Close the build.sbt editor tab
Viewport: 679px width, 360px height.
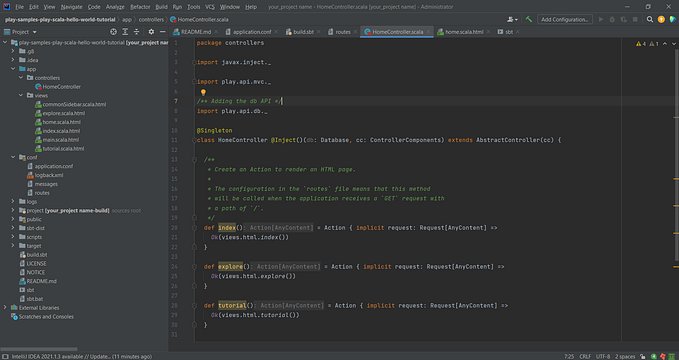click(x=319, y=32)
